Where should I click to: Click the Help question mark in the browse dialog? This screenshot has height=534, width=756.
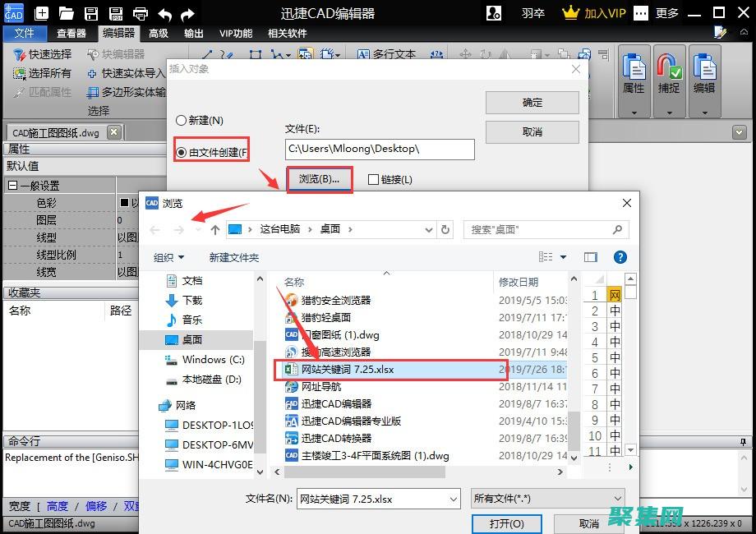(620, 257)
